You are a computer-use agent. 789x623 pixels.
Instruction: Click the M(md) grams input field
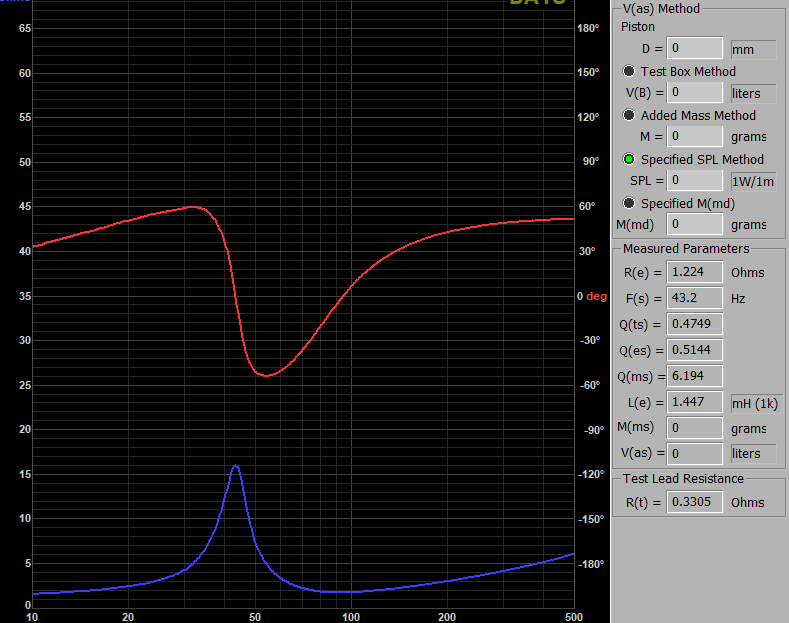click(x=694, y=224)
